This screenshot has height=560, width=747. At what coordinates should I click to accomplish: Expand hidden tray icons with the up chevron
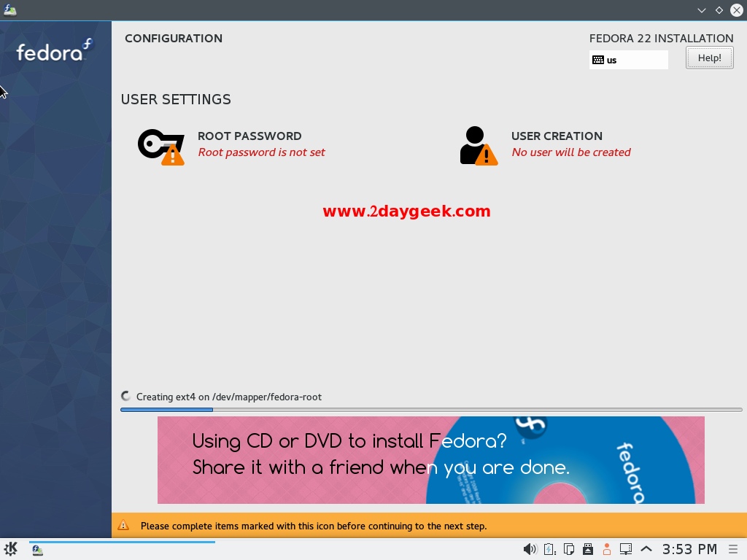(645, 548)
